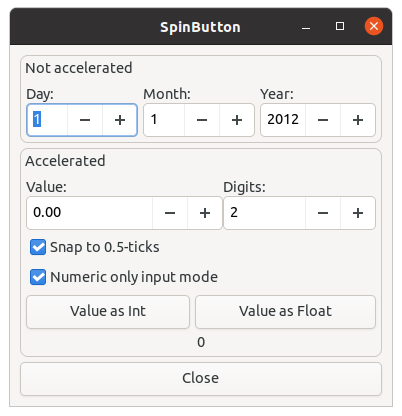
Task: Reduce the Digits count with minus
Action: tap(323, 213)
